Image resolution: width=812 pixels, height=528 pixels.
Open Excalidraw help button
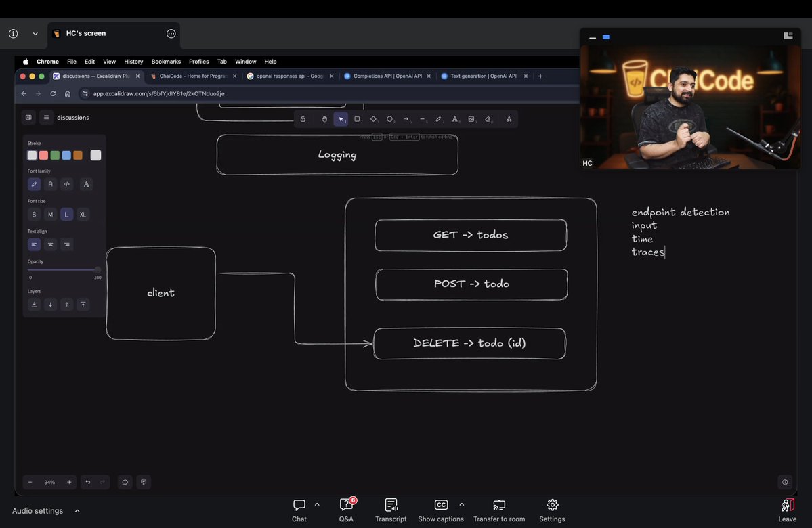click(785, 482)
